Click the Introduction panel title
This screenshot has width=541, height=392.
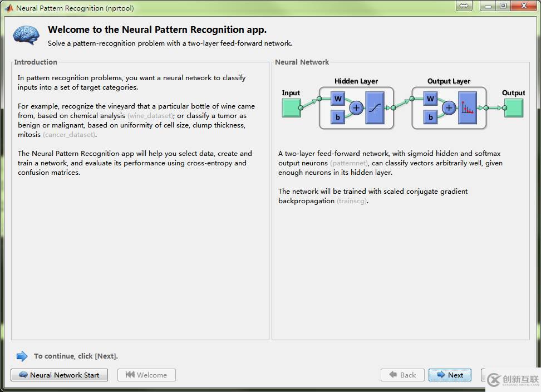pyautogui.click(x=36, y=62)
